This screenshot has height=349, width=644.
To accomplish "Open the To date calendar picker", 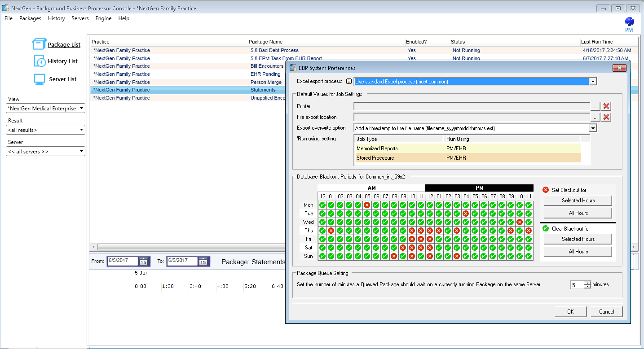I will (x=203, y=262).
